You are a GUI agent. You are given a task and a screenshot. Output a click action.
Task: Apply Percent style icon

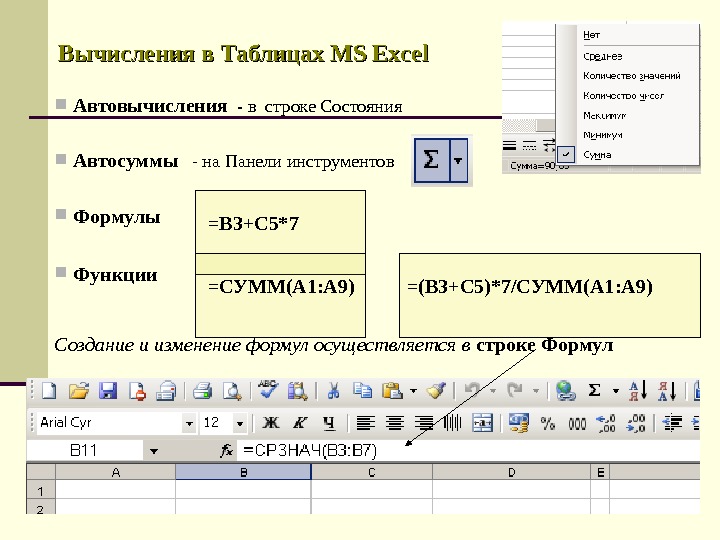(x=547, y=423)
